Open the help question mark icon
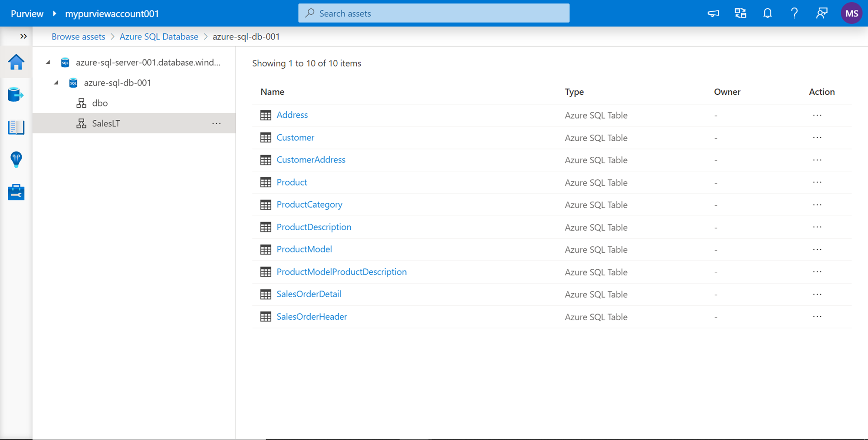Image resolution: width=868 pixels, height=440 pixels. (x=794, y=13)
